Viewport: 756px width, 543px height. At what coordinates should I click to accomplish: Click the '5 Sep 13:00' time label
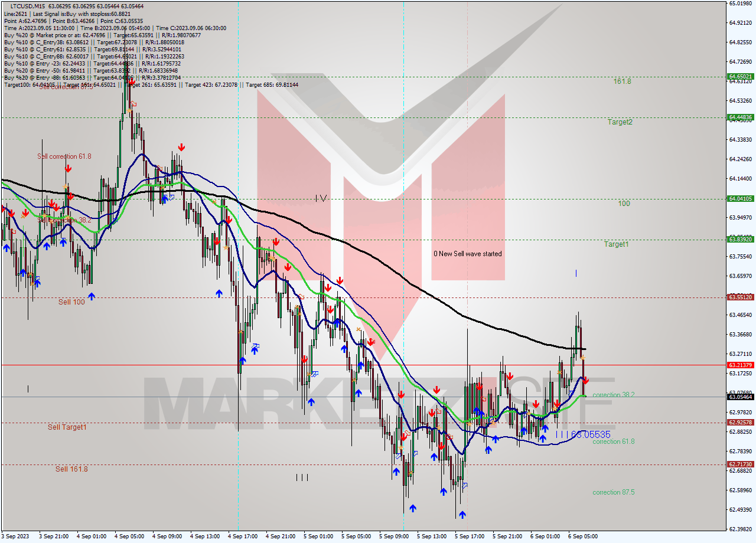pyautogui.click(x=431, y=537)
